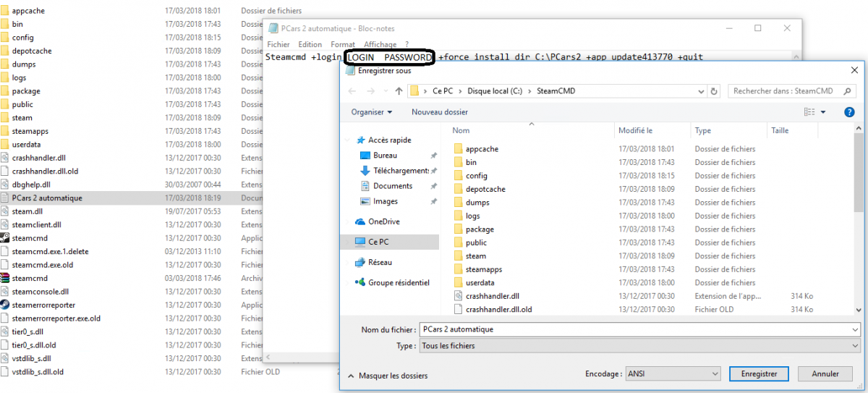The height and width of the screenshot is (393, 868).
Task: Select tier0_s.dll icon in background Explorer
Action: (x=4, y=331)
